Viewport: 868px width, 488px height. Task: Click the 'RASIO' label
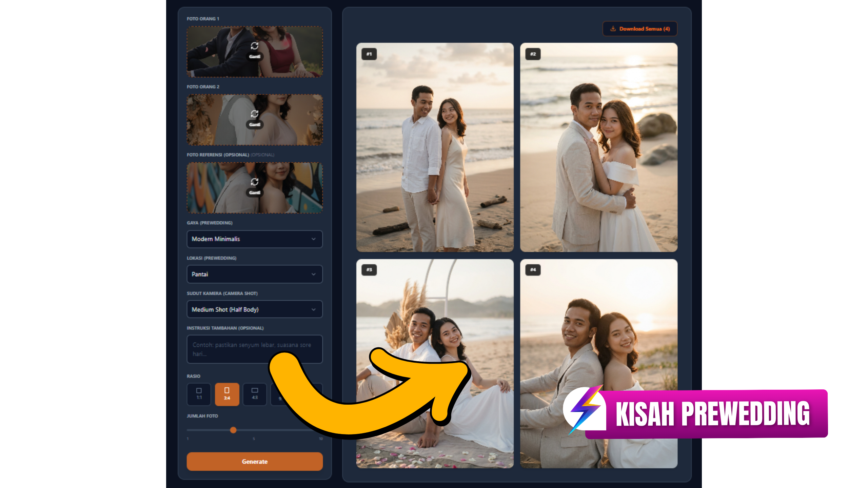(x=193, y=376)
